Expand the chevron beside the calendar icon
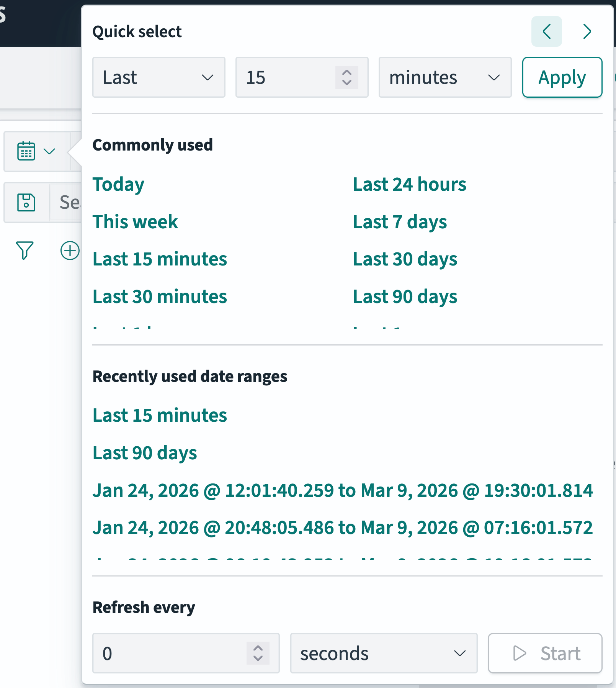Viewport: 616px width, 688px height. (49, 151)
